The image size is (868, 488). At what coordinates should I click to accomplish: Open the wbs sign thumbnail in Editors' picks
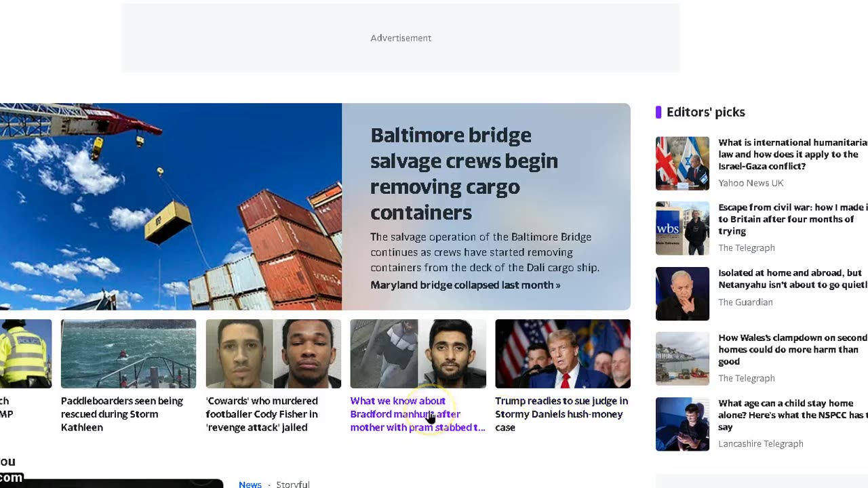coord(682,228)
